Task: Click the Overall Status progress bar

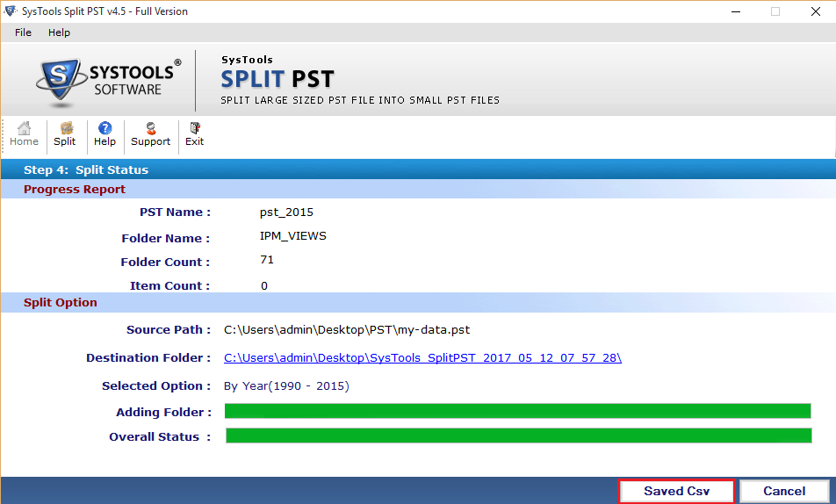Action: tap(519, 436)
